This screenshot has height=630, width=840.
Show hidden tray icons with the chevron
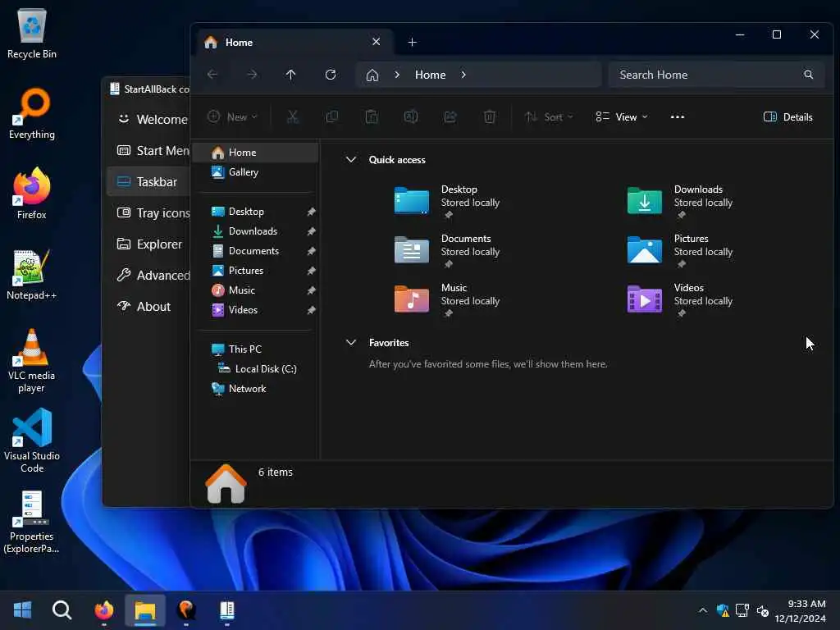pyautogui.click(x=703, y=610)
